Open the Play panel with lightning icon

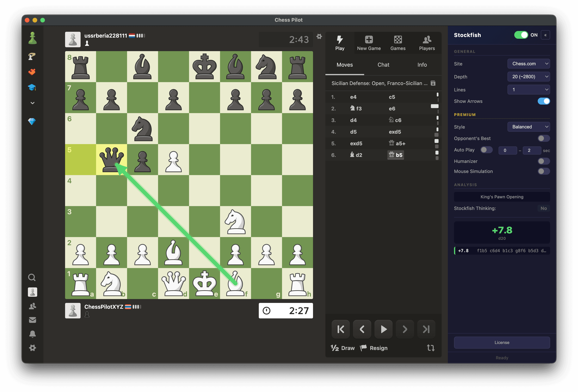(340, 43)
